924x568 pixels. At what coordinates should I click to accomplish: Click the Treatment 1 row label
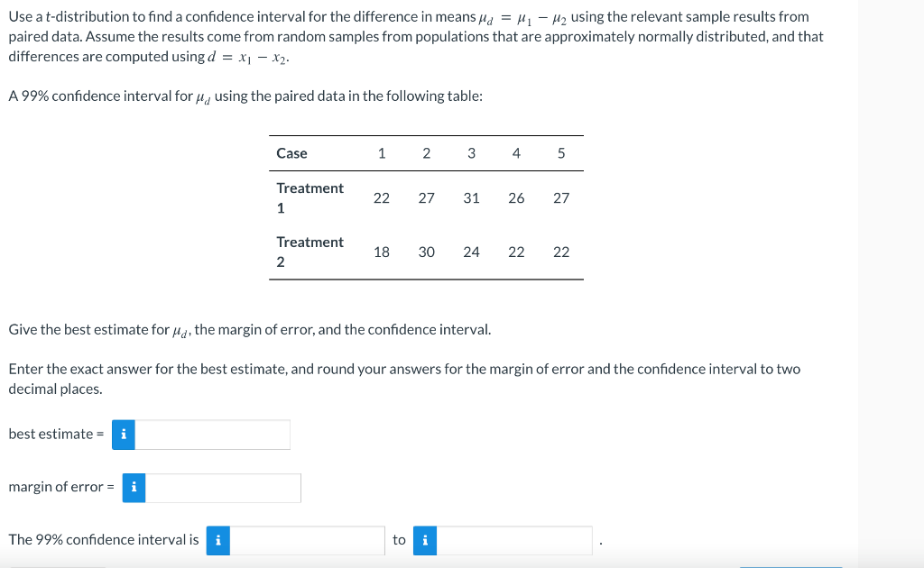pyautogui.click(x=310, y=197)
